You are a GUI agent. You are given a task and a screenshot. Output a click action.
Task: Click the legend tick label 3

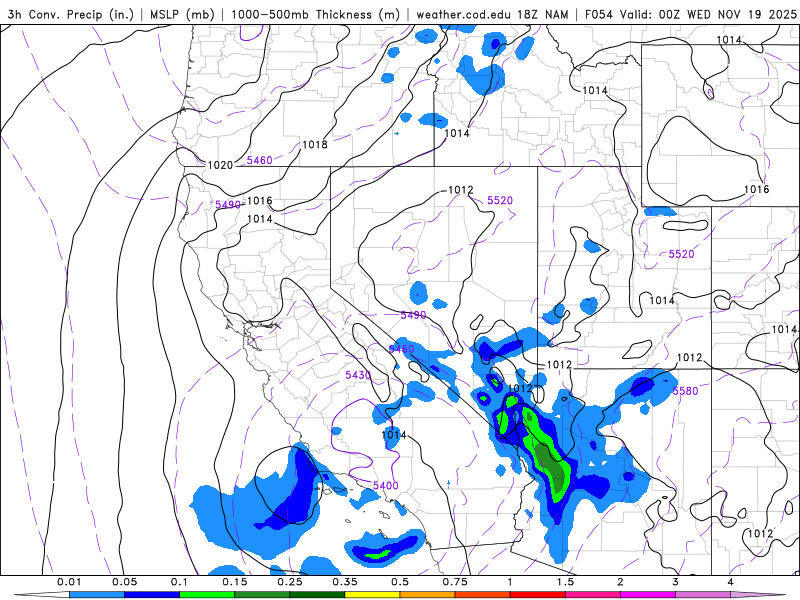(x=676, y=582)
